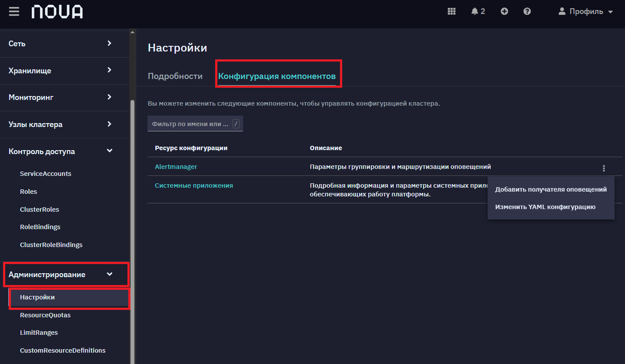Switch to Конфигурация компонентов tab
The height and width of the screenshot is (364, 625).
coord(277,76)
